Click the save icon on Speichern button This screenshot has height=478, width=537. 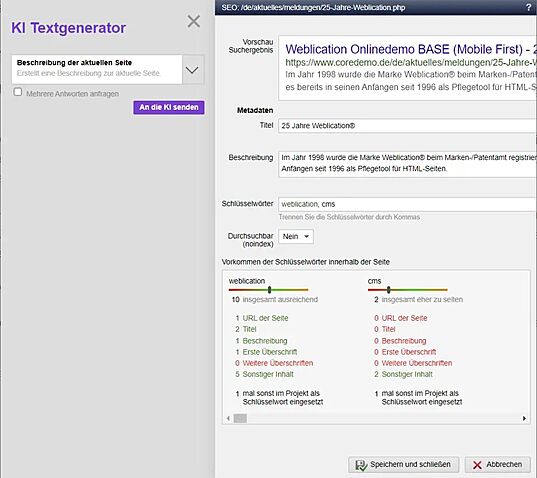coord(361,465)
